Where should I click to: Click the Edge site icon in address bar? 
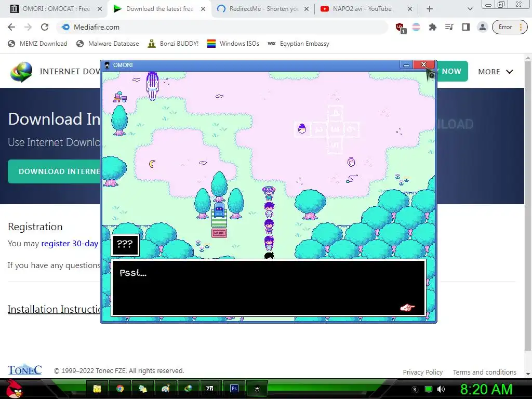[x=66, y=27]
